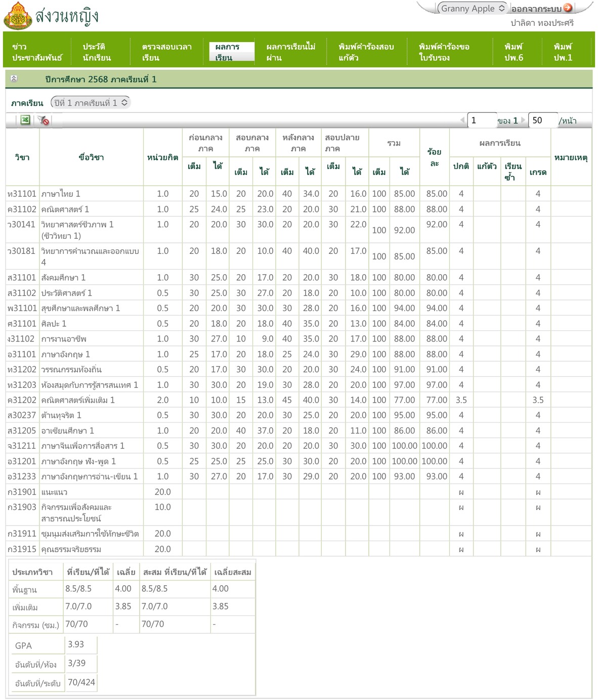
Task: Click พิมพ์คำร้องสอบแก้ตัว menu item
Action: [366, 52]
